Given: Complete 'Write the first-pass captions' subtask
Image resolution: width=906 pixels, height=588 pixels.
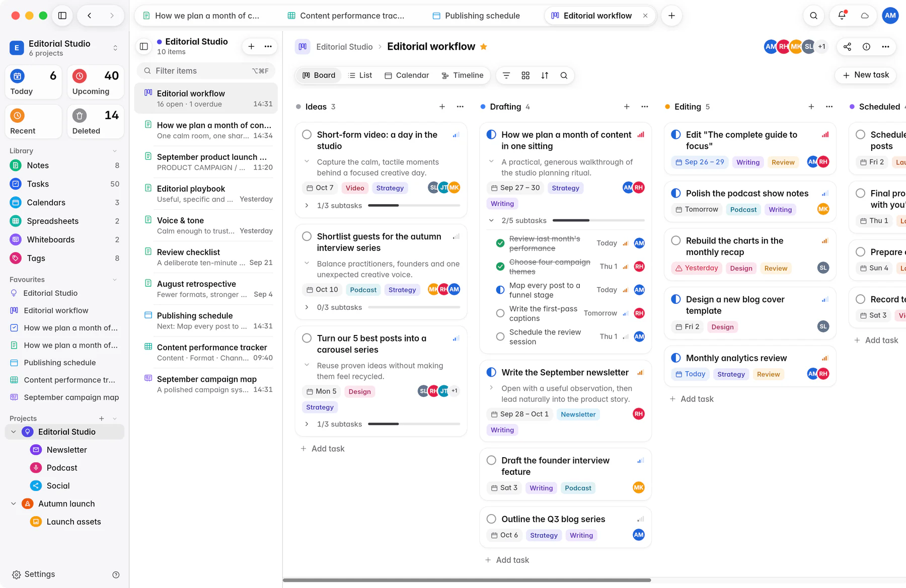Looking at the screenshot, I should (500, 313).
